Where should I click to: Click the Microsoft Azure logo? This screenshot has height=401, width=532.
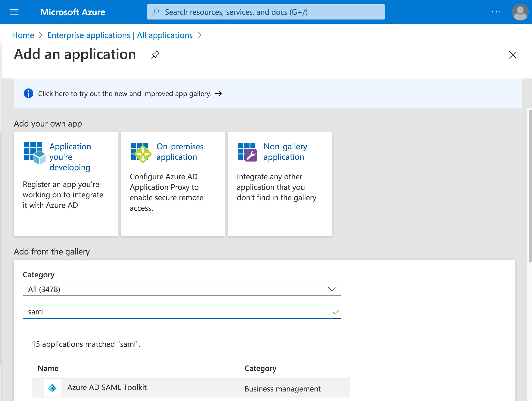pos(73,12)
